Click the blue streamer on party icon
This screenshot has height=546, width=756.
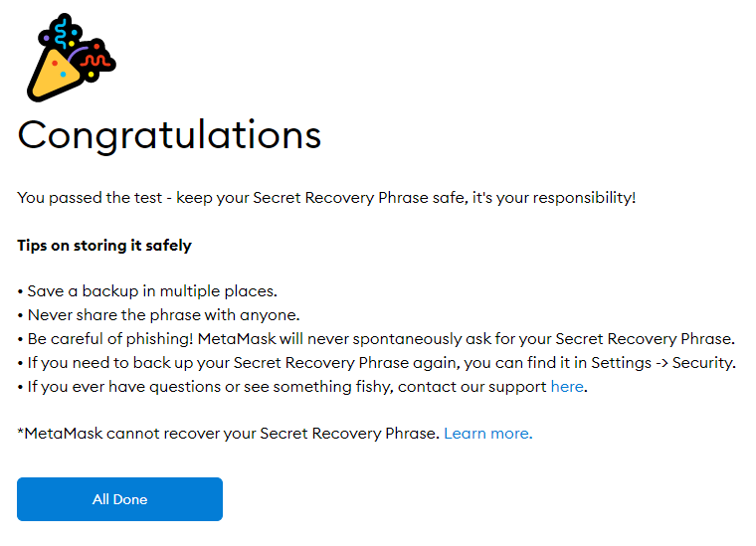pos(64,30)
